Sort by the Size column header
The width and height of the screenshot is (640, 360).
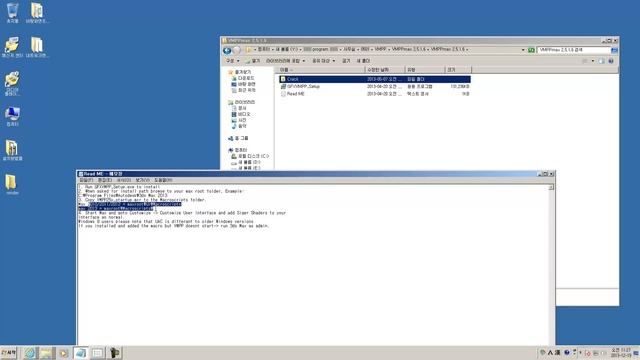(458, 70)
